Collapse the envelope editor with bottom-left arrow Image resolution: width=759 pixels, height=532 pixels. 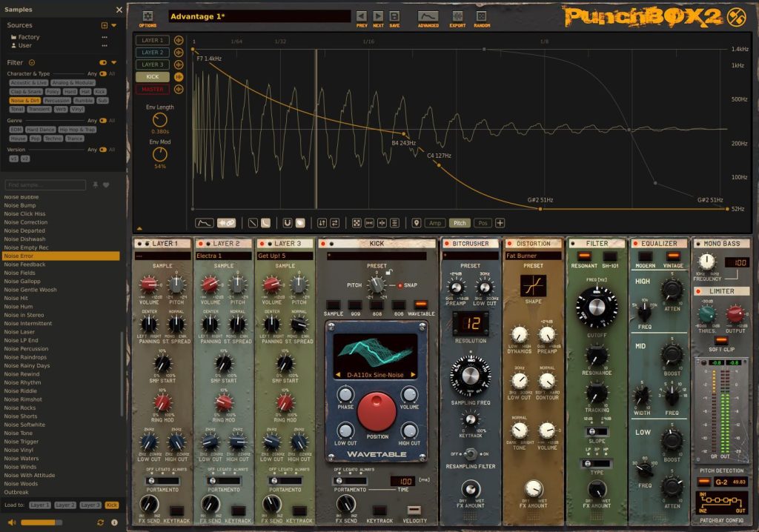[139, 228]
